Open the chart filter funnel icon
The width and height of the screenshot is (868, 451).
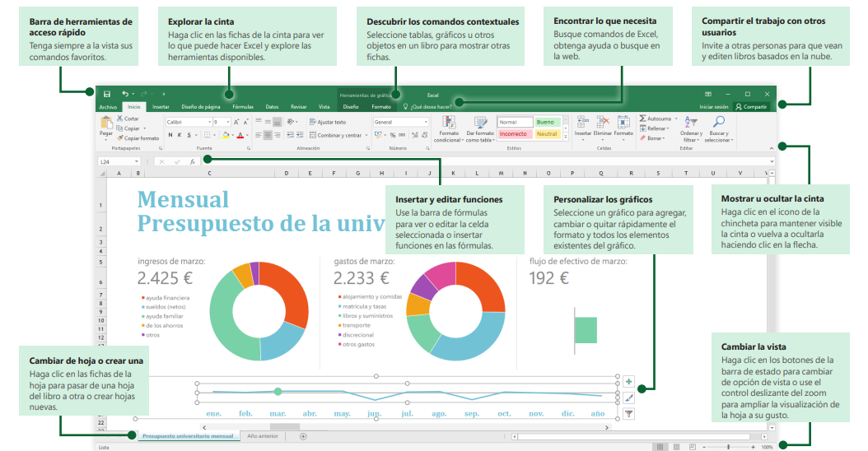(x=629, y=414)
